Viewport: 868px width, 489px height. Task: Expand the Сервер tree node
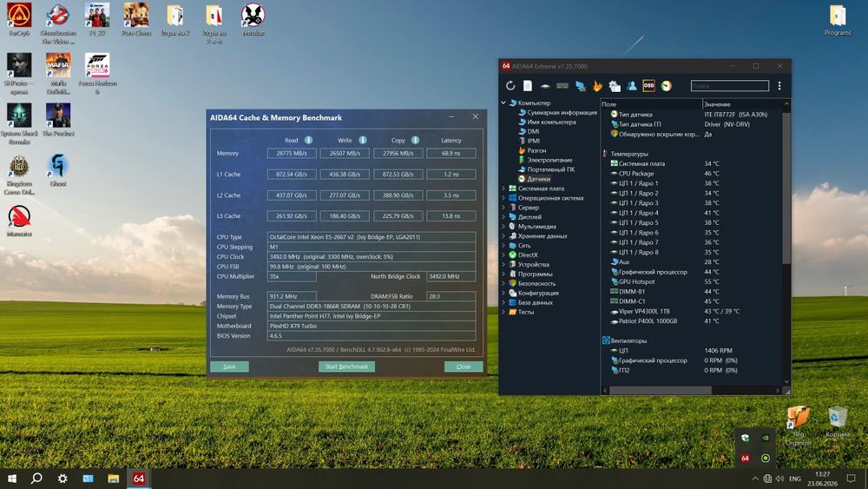tap(503, 207)
